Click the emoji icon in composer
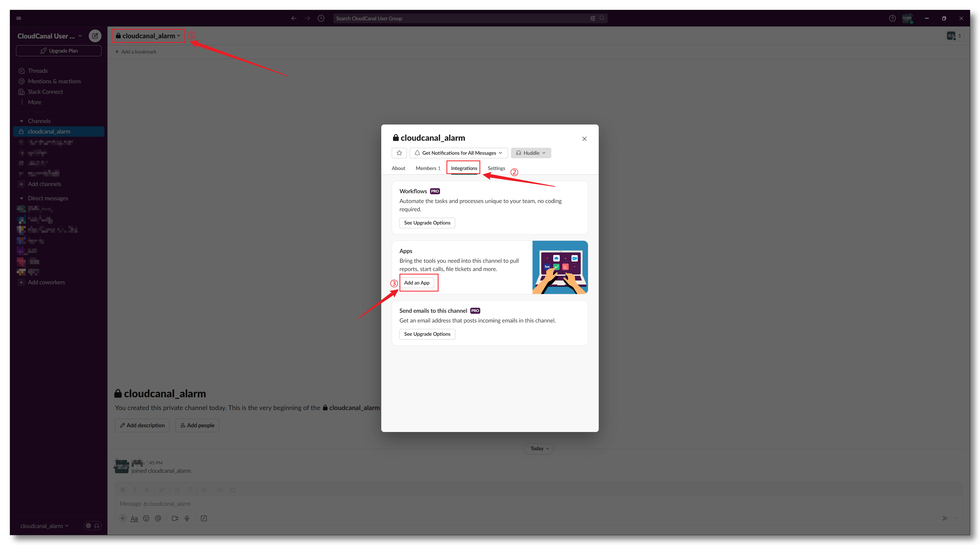980x545 pixels. (146, 518)
